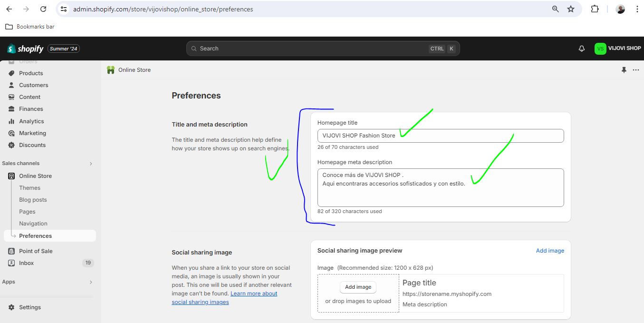The image size is (644, 323).
Task: Open Products in the sidebar
Action: click(31, 73)
